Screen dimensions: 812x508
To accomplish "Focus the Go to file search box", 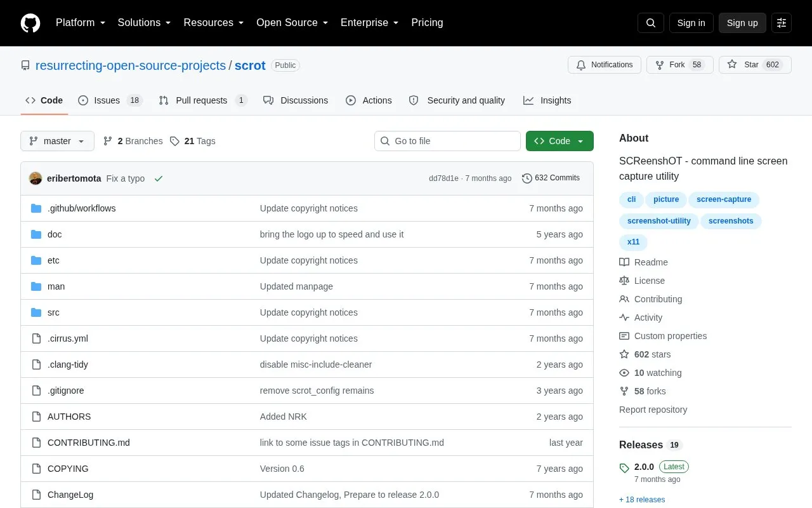I will coord(447,141).
